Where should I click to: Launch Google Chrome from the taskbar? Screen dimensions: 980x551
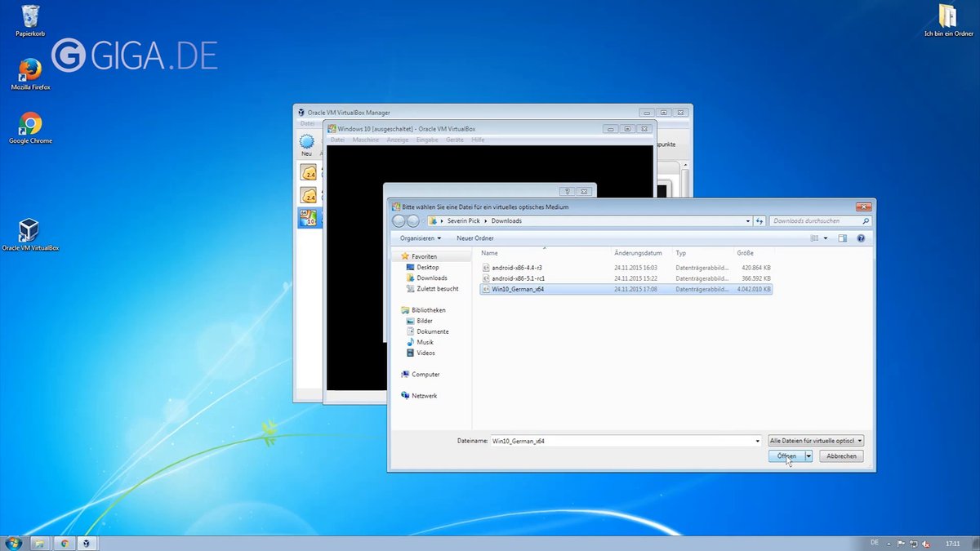64,542
